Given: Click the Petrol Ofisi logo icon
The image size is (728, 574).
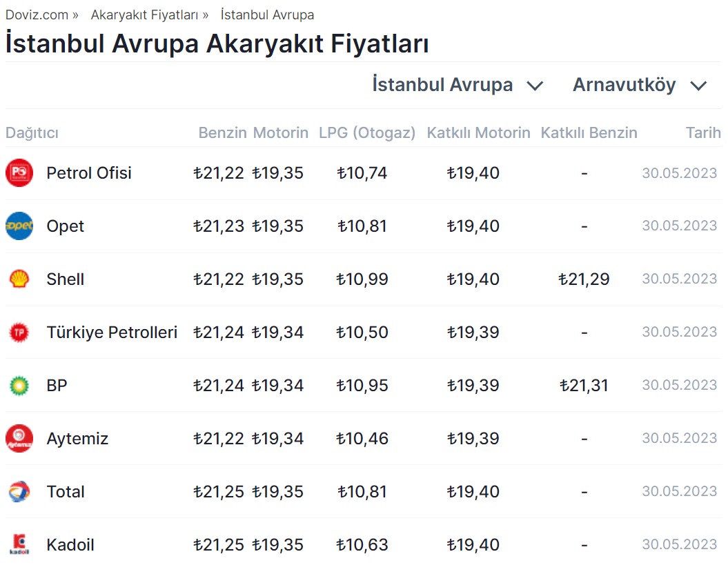Looking at the screenshot, I should pos(19,173).
